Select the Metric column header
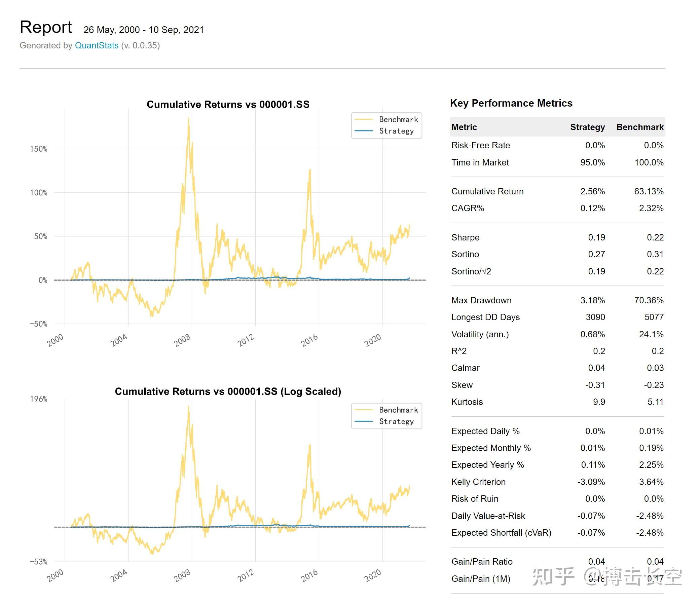700x604 pixels. point(464,127)
